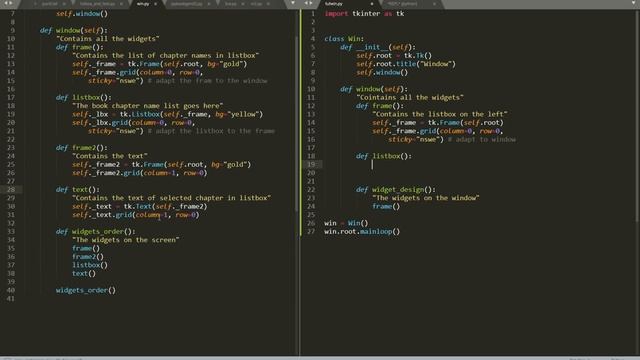Click "self._frame = tk.Frame(self.root)" in right pane
Screen dimensions: 640x360
(x=438, y=122)
